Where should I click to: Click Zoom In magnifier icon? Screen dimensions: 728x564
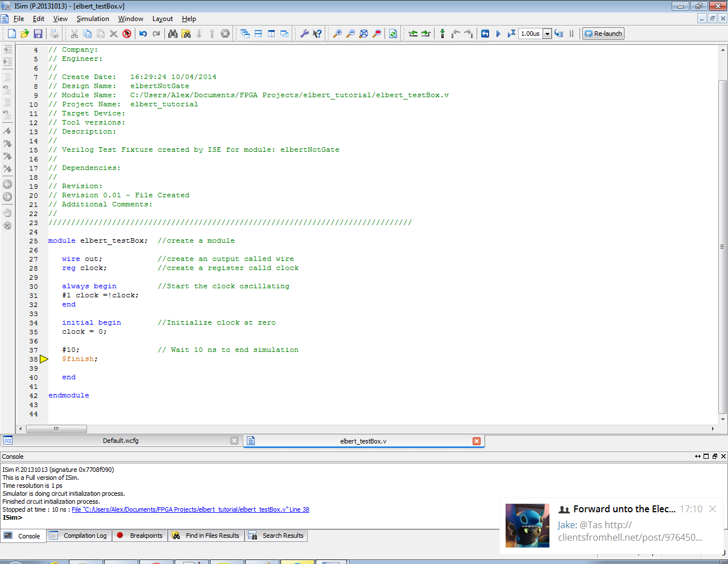[337, 34]
